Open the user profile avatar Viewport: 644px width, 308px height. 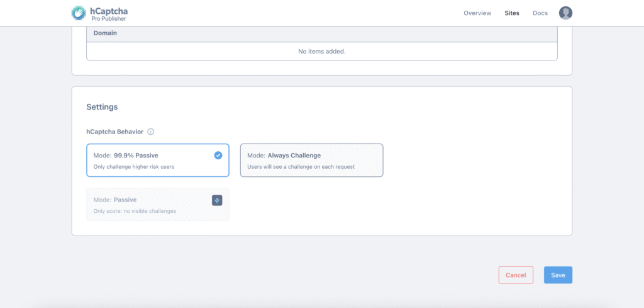point(565,13)
